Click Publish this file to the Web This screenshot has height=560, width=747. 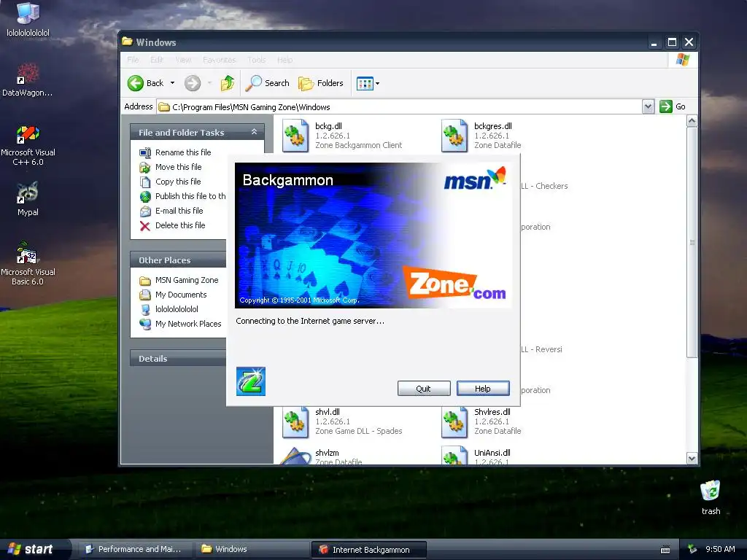coord(190,196)
